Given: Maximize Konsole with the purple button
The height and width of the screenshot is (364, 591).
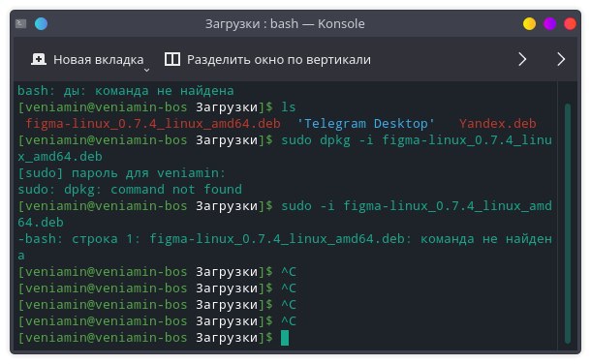Looking at the screenshot, I should click(x=550, y=23).
